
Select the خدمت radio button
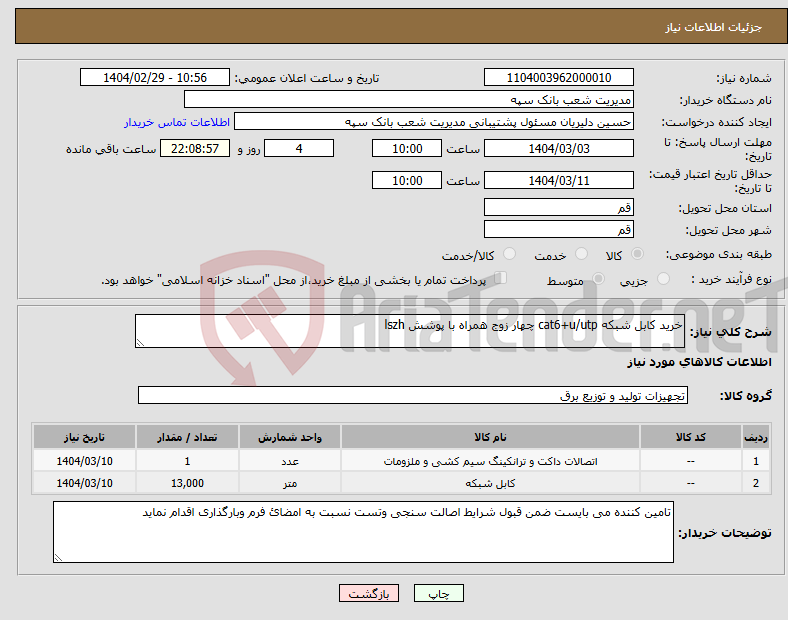point(581,254)
